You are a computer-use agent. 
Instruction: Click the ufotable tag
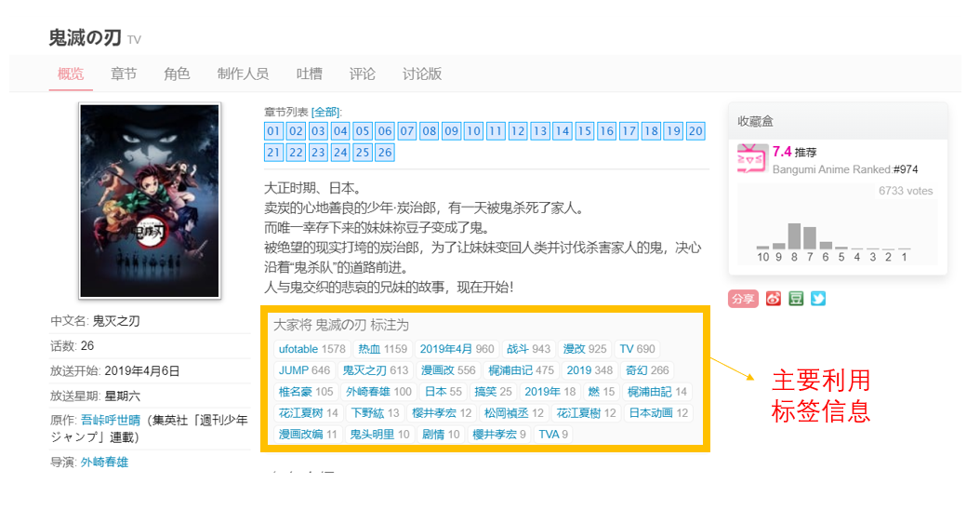[311, 349]
